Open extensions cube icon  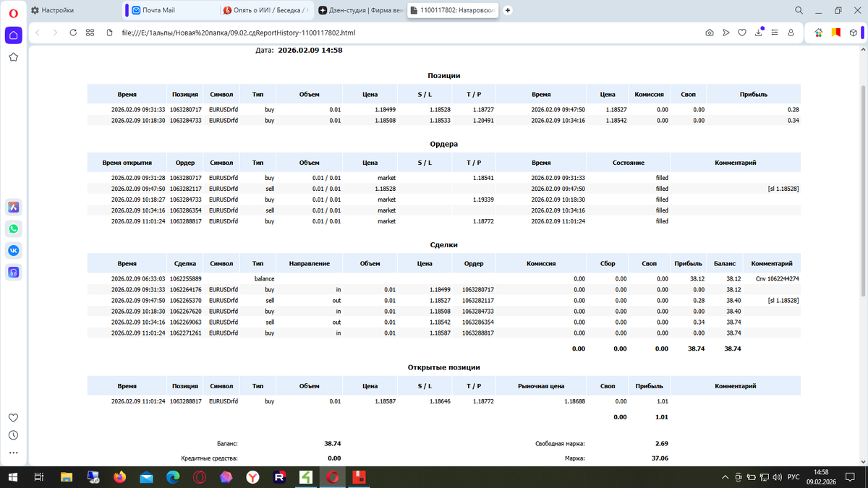pos(854,33)
